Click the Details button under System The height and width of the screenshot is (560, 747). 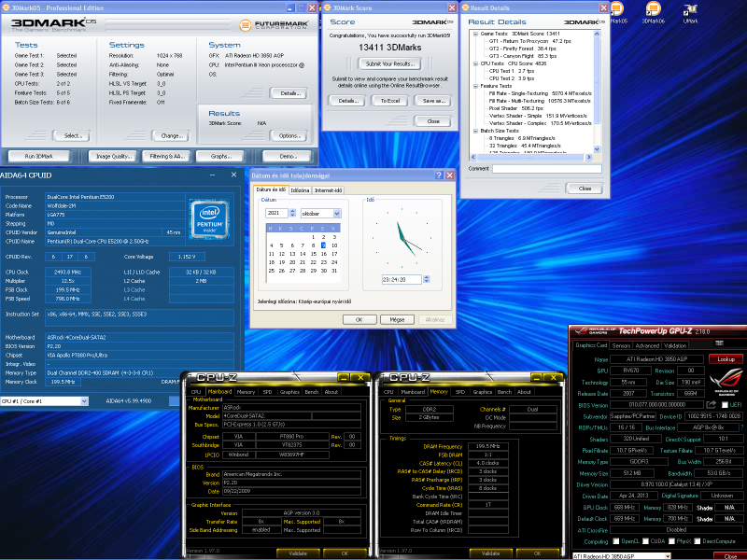click(x=289, y=93)
